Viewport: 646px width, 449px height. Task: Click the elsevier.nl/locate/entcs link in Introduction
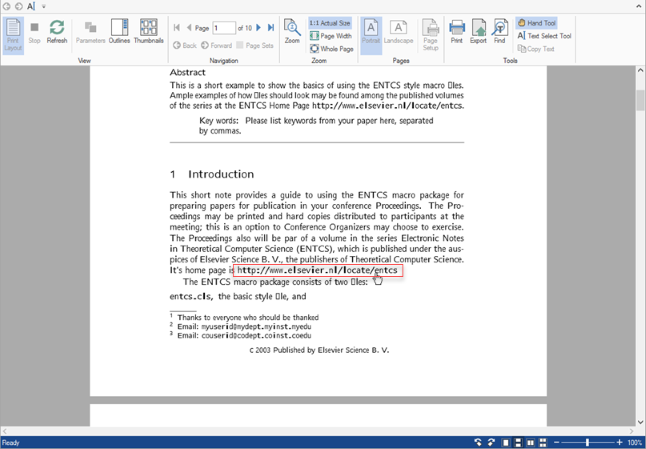(318, 270)
